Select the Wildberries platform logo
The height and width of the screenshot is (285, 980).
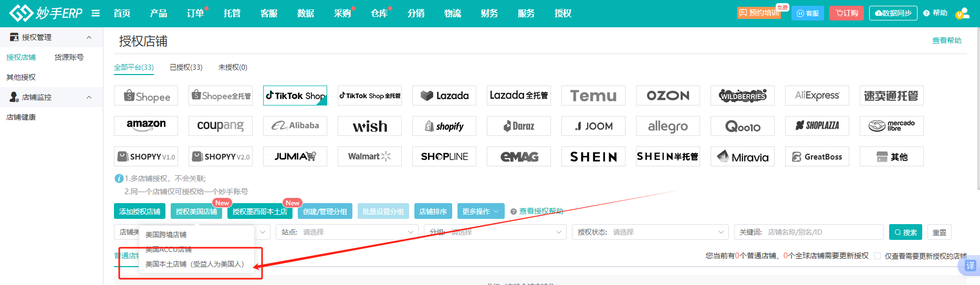pyautogui.click(x=743, y=96)
